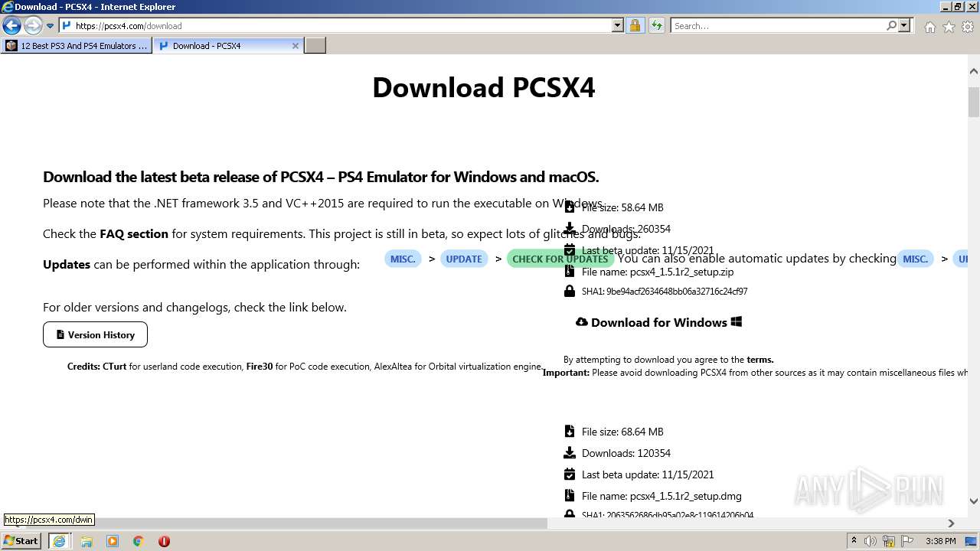Open the terms link

coord(760,360)
